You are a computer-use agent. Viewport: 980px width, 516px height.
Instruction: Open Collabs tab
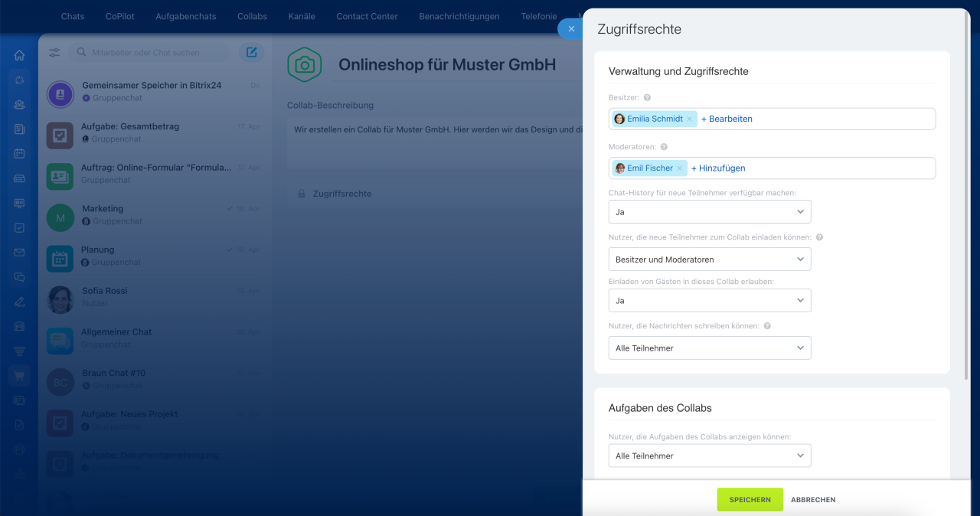pos(253,16)
